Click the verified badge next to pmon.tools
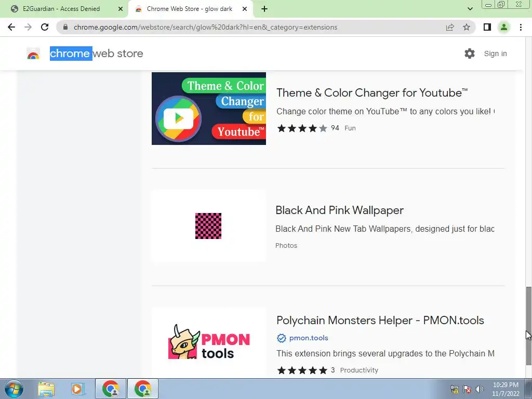The image size is (532, 399). 281,338
